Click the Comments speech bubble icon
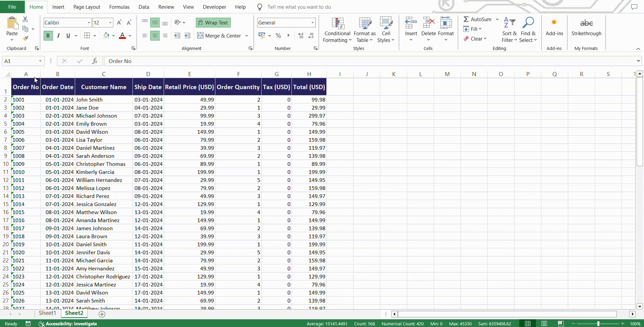The image size is (644, 327). point(634,7)
